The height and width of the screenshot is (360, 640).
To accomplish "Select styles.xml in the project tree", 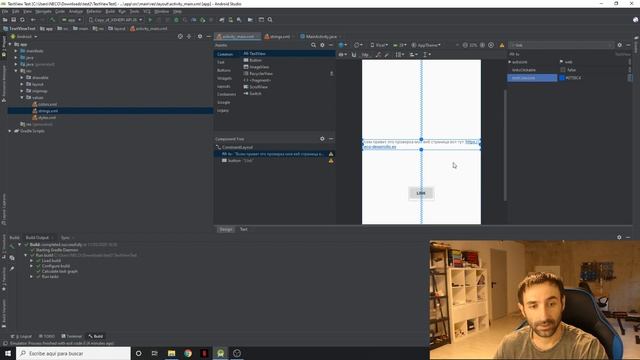I will click(x=44, y=118).
